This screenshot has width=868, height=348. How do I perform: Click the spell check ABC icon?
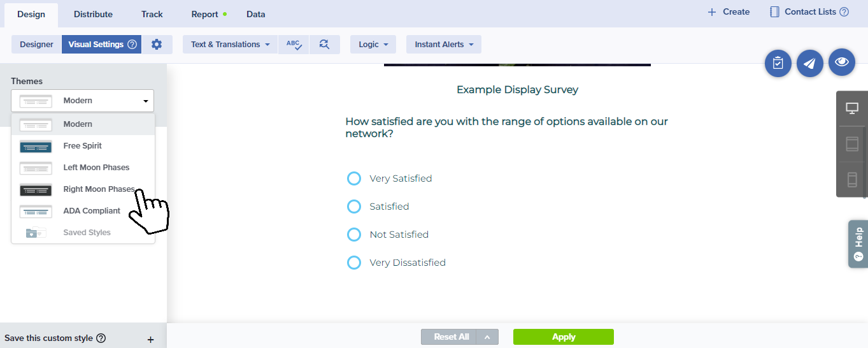coord(294,45)
